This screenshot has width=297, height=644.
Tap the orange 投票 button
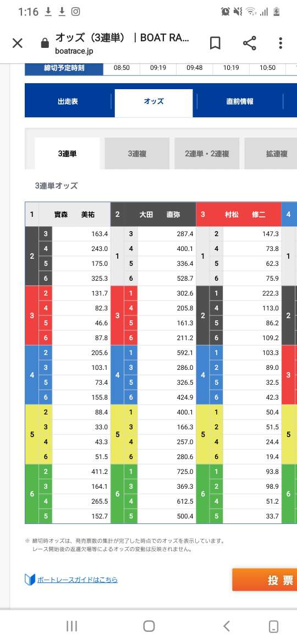(265, 580)
